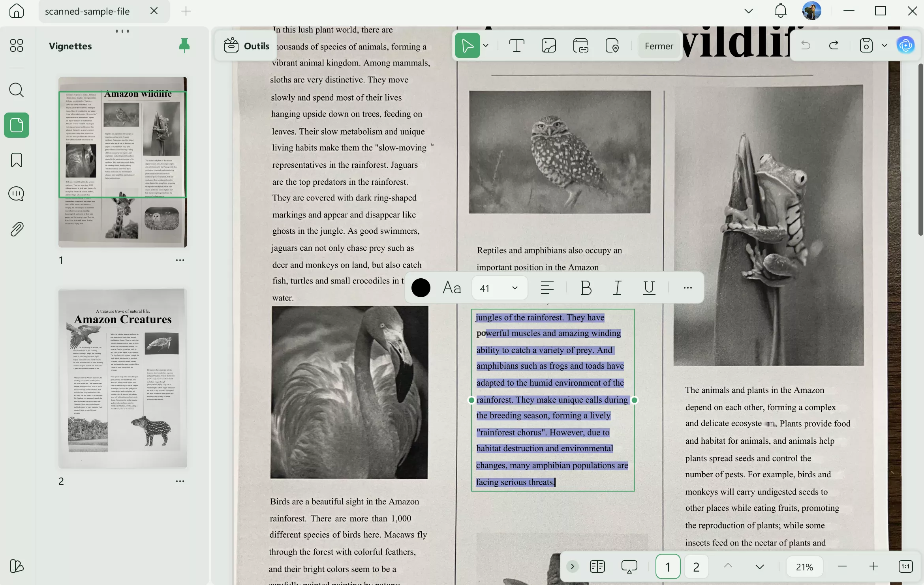Open the attachments paperclip panel
The height and width of the screenshot is (585, 924).
(17, 229)
